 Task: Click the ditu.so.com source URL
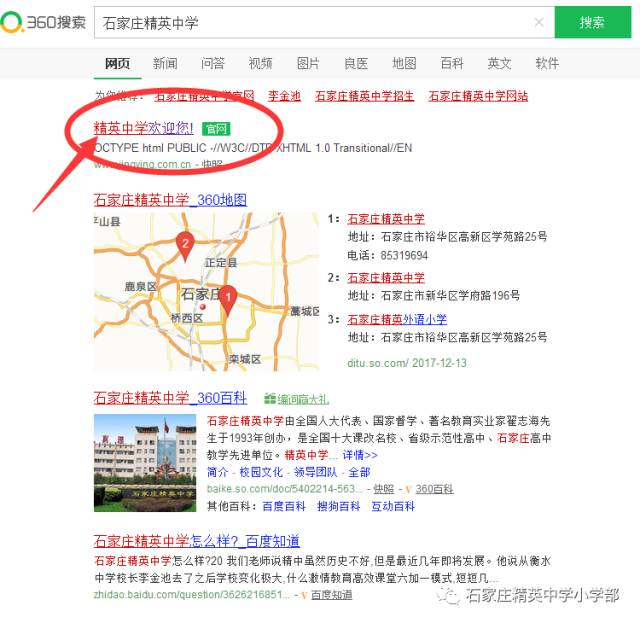tap(378, 363)
